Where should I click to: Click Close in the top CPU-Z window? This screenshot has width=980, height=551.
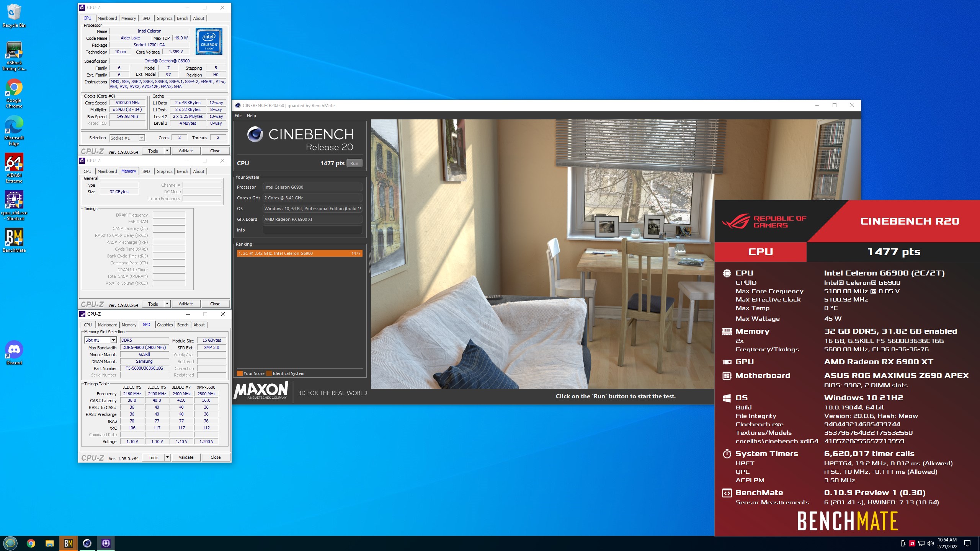pos(215,151)
